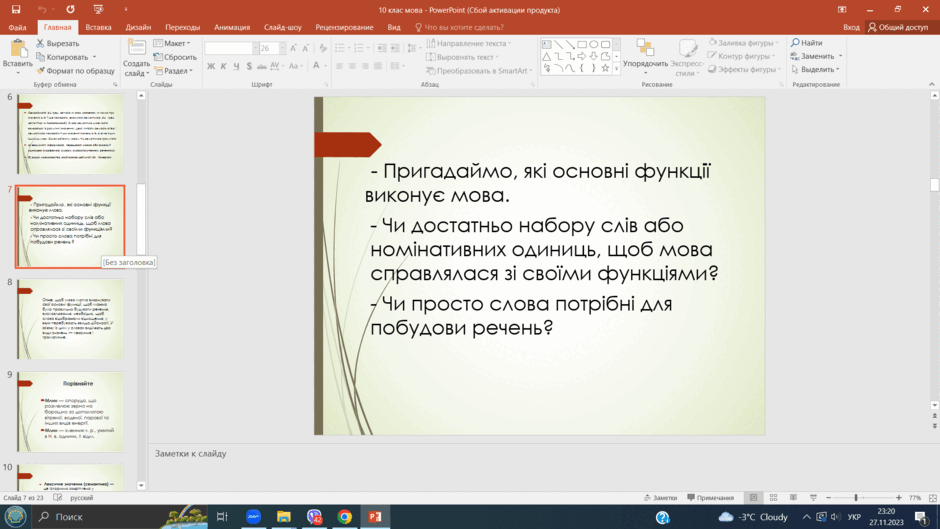
Task: Open File Explorer from the taskbar
Action: (x=284, y=516)
